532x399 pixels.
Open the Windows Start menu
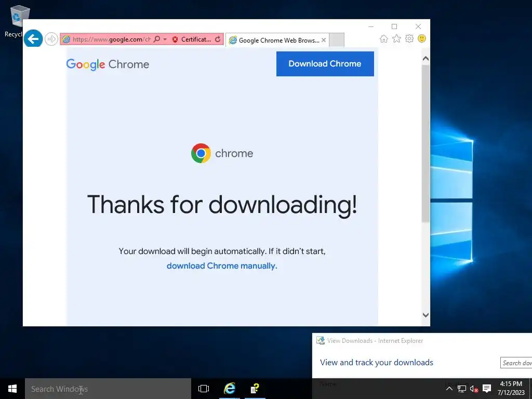[x=12, y=389]
